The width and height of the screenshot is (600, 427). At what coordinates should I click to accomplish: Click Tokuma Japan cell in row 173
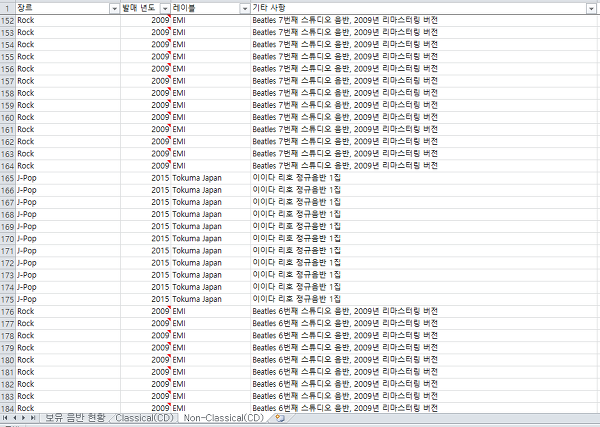[211, 275]
